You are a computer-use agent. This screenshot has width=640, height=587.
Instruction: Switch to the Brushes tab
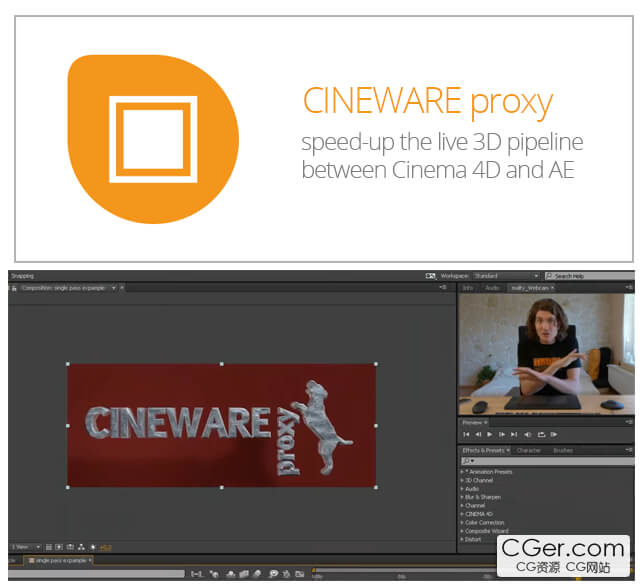[563, 450]
